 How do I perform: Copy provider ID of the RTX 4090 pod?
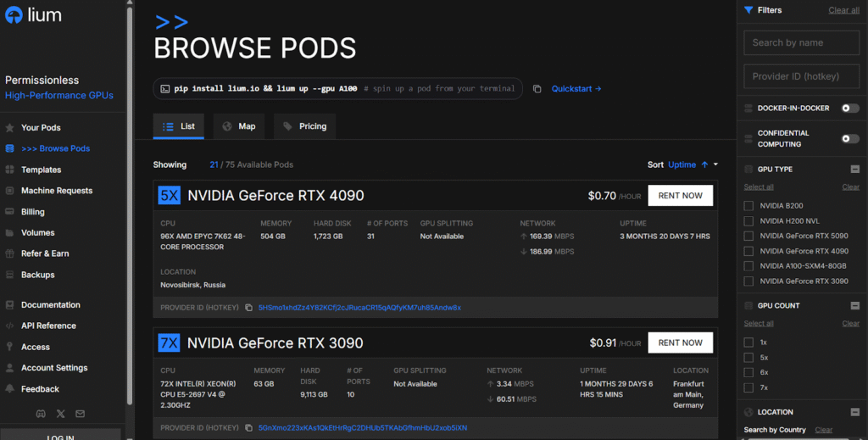coord(249,308)
